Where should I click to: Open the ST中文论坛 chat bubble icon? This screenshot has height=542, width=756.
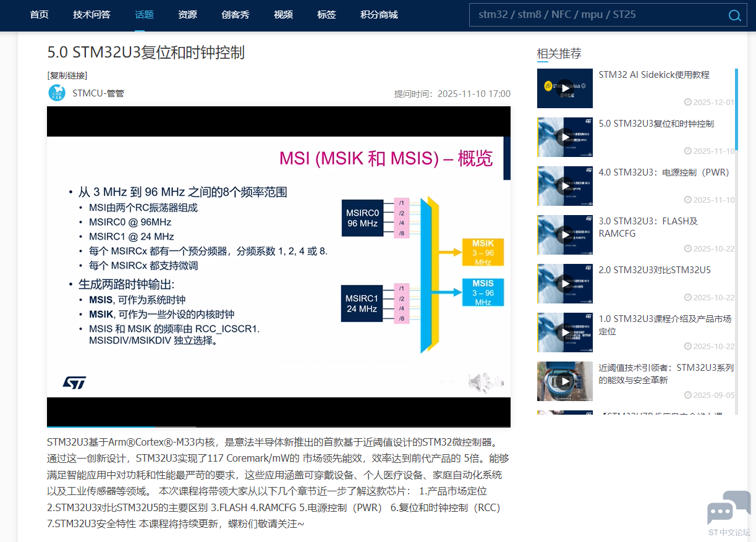(x=729, y=508)
